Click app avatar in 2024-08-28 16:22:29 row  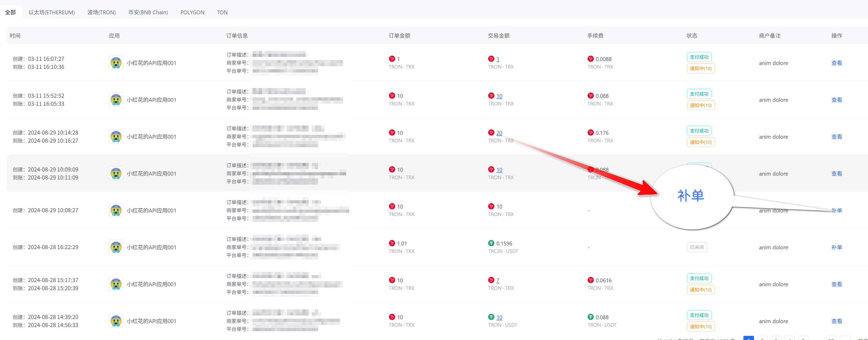click(x=116, y=247)
